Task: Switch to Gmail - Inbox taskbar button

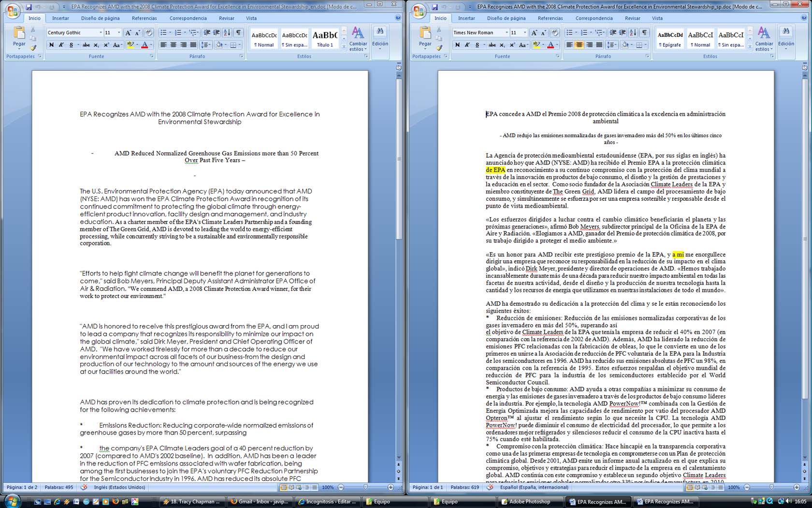Action: [260, 502]
